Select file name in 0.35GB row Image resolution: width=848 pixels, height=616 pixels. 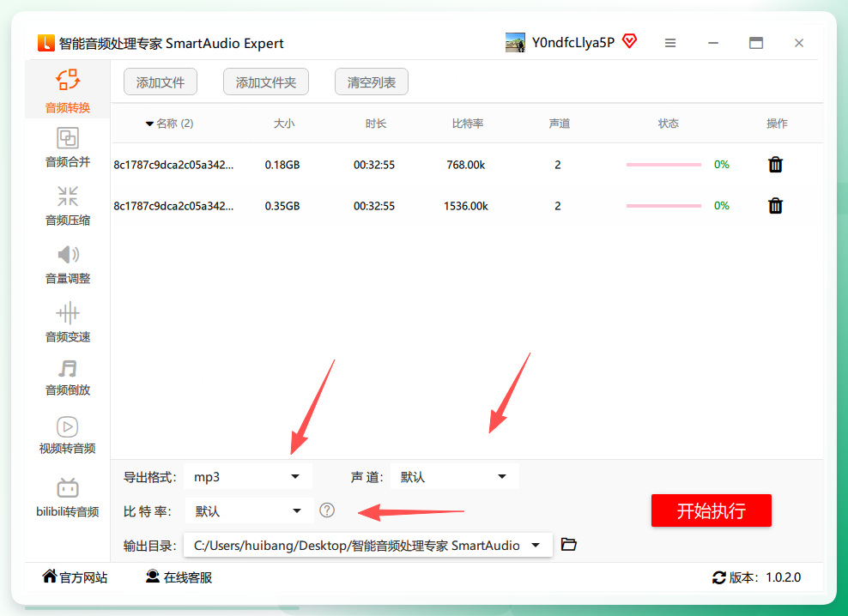173,206
